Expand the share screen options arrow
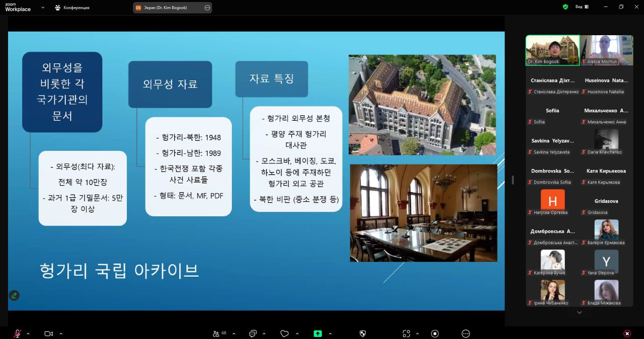Viewport: 644px width, 339px height. coord(330,333)
